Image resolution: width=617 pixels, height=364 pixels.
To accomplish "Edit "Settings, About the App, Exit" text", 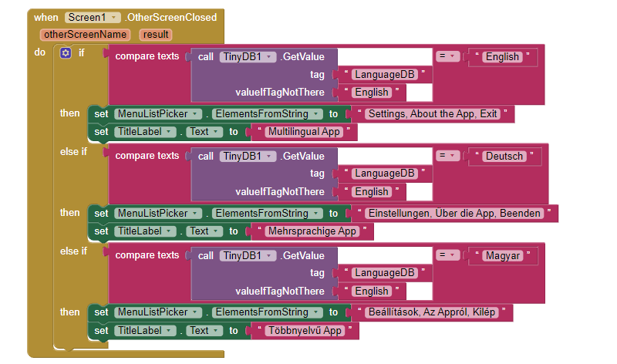I will [433, 114].
